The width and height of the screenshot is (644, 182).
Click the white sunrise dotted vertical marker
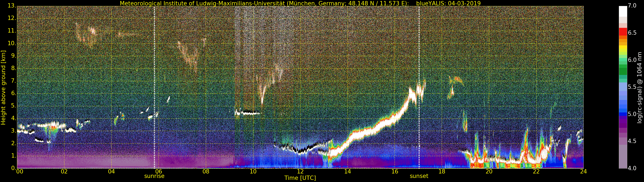tap(154, 87)
